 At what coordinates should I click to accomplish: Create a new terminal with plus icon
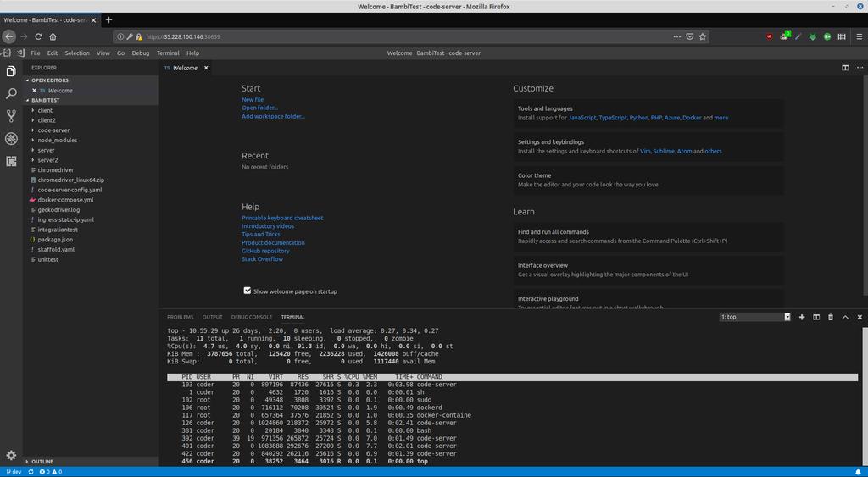click(802, 317)
